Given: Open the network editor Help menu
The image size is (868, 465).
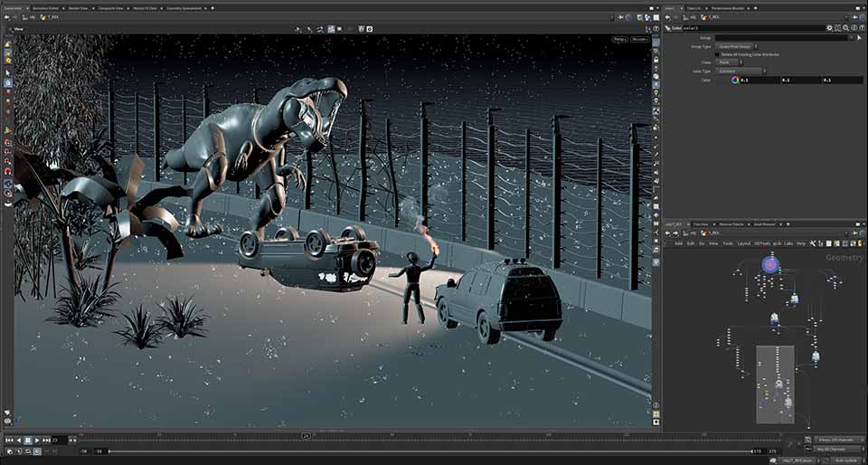Looking at the screenshot, I should tap(800, 243).
